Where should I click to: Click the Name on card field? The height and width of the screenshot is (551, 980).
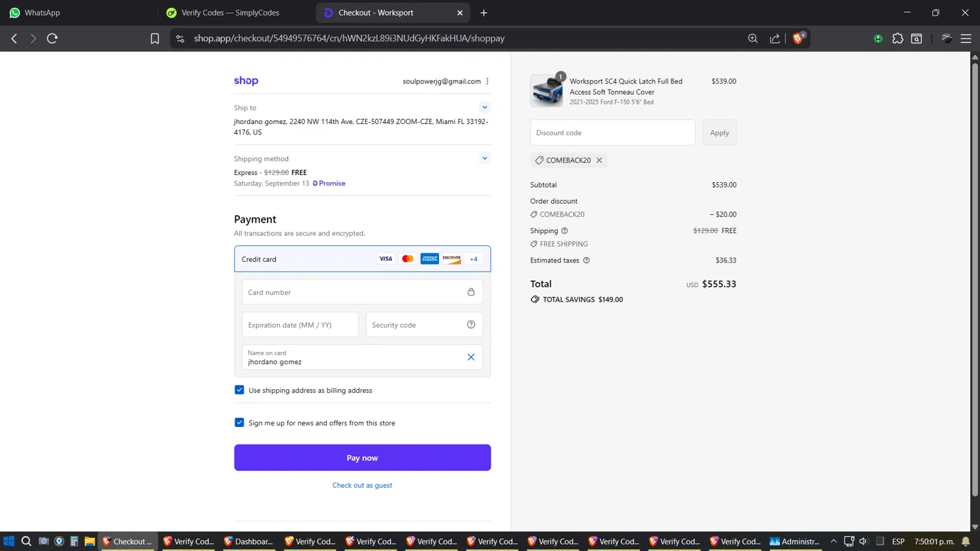click(362, 357)
